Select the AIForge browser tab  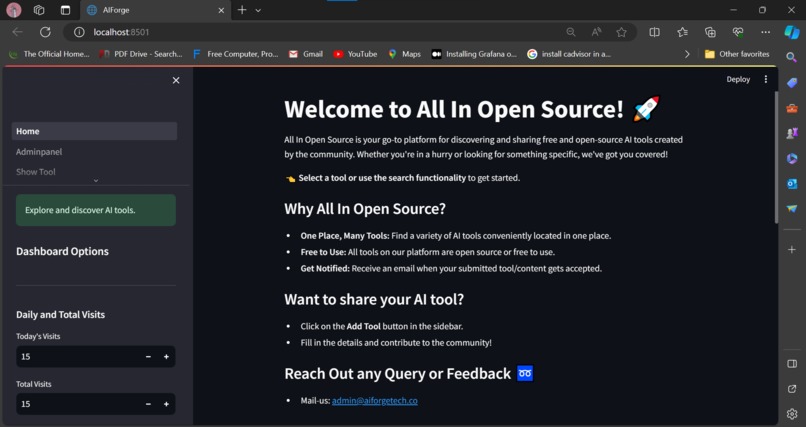pos(154,10)
